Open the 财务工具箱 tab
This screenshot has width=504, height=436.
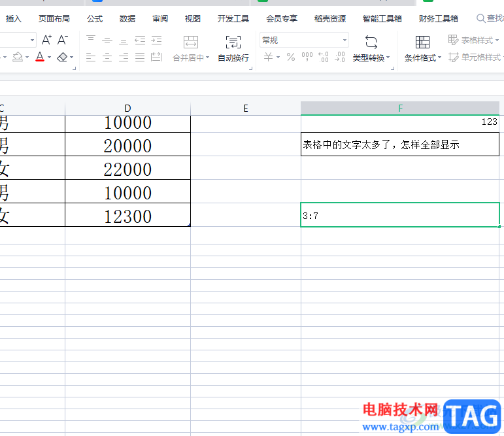(x=439, y=19)
